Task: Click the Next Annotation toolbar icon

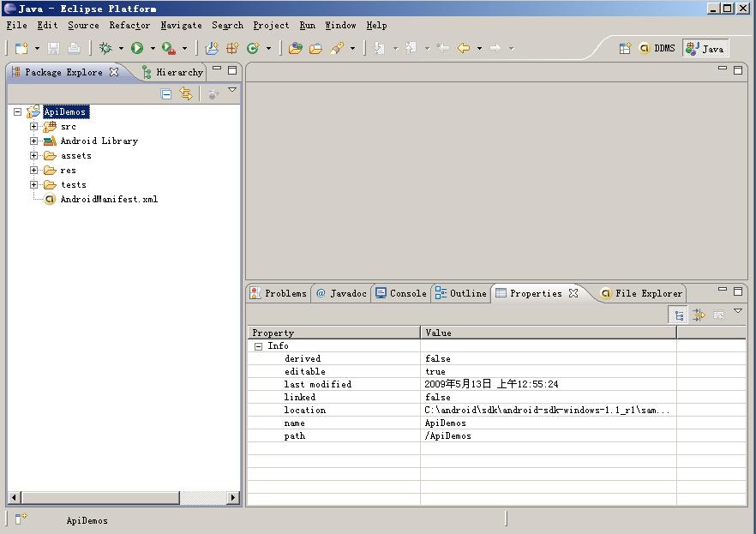Action: [x=380, y=48]
